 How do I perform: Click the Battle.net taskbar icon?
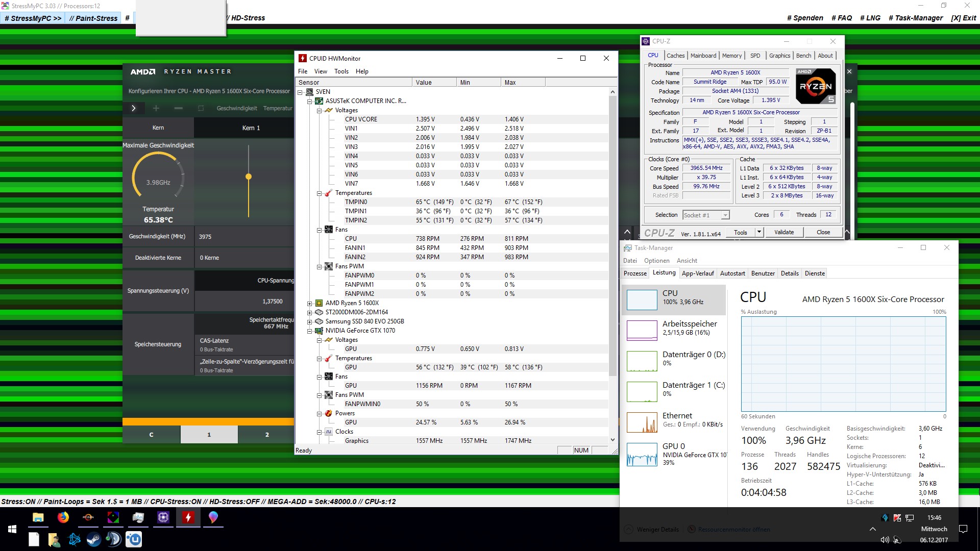(75, 539)
